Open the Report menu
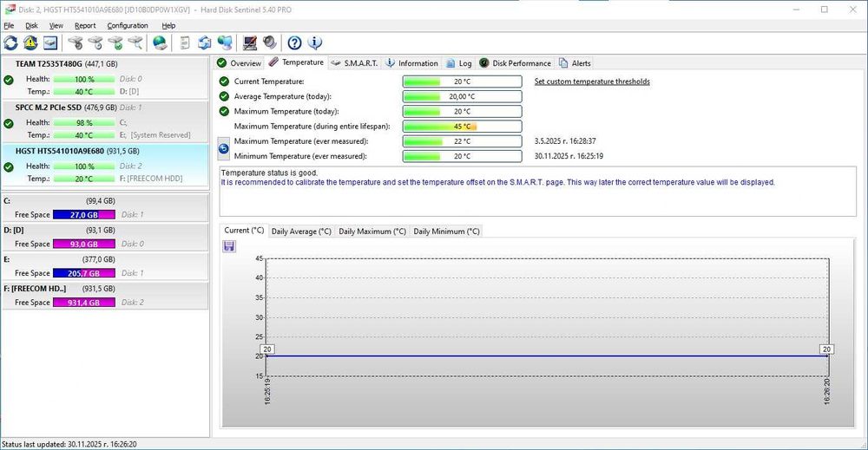868x450 pixels. pyautogui.click(x=85, y=25)
